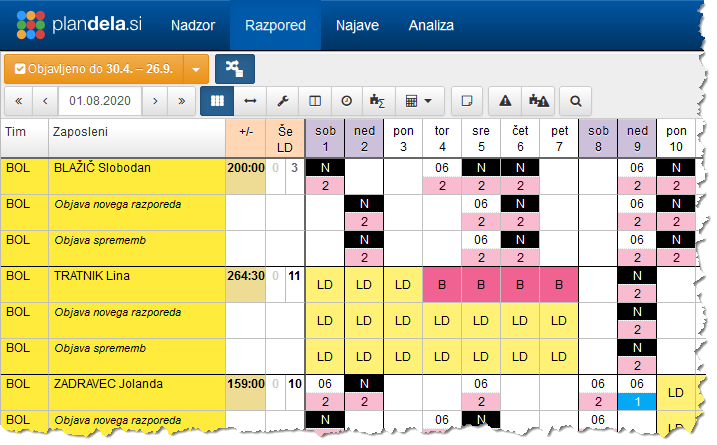Click the horizontal arrows width icon
This screenshot has width=717, height=445.
250,100
